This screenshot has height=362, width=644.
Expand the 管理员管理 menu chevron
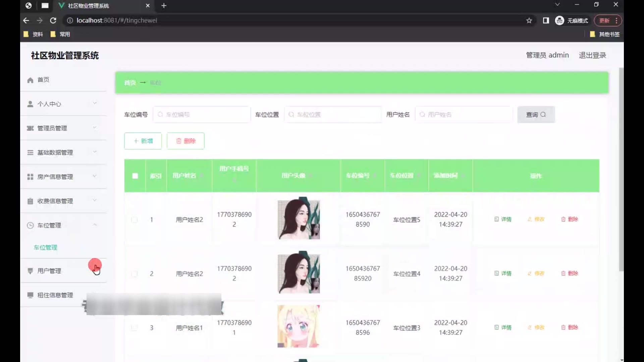pyautogui.click(x=95, y=128)
